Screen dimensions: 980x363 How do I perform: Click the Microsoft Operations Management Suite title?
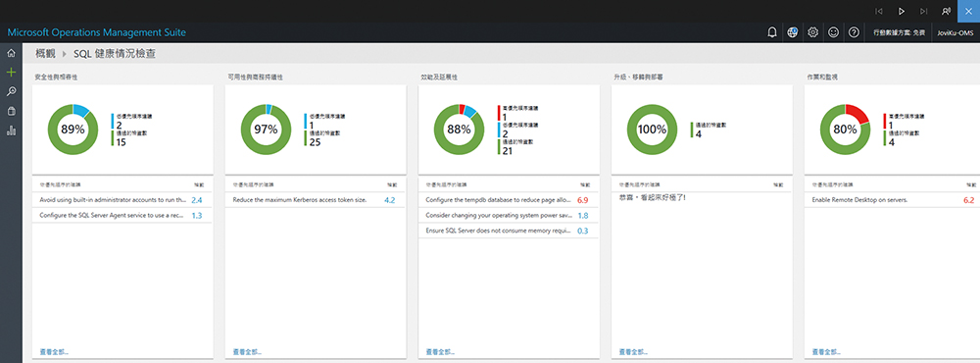pyautogui.click(x=96, y=32)
